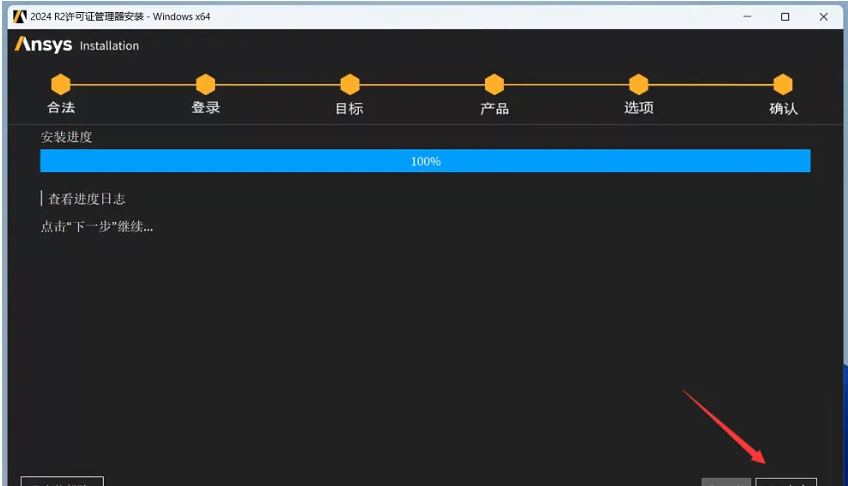Open the 查看进度日志 progress log
This screenshot has width=848, height=486.
click(86, 199)
